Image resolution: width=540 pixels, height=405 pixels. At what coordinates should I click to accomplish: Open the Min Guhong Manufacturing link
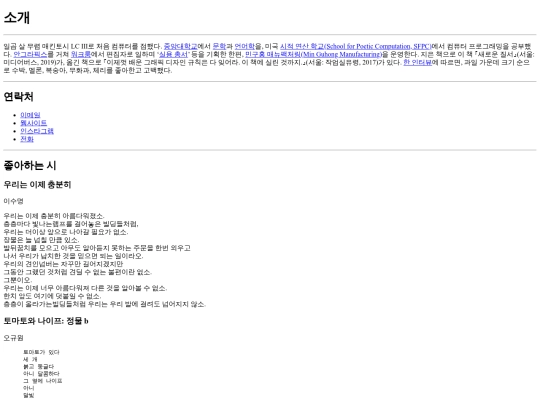(313, 54)
